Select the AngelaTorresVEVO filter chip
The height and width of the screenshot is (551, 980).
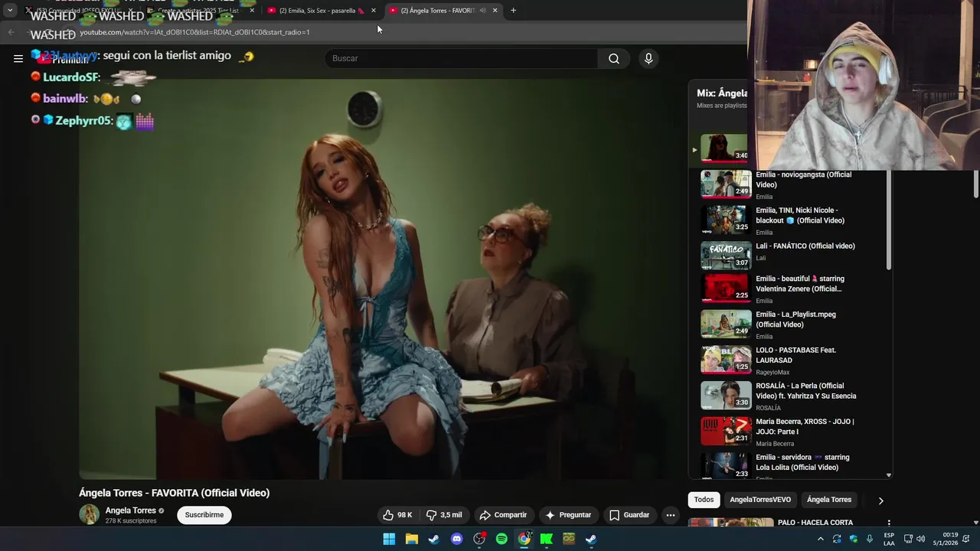point(760,500)
